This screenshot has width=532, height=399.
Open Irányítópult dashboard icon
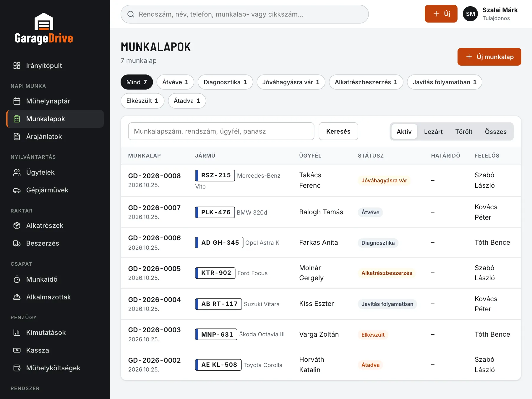pyautogui.click(x=17, y=66)
